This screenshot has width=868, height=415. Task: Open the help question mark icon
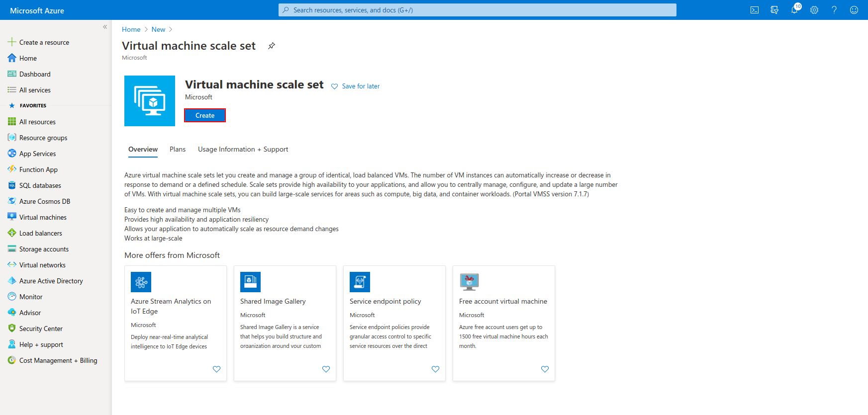(834, 10)
